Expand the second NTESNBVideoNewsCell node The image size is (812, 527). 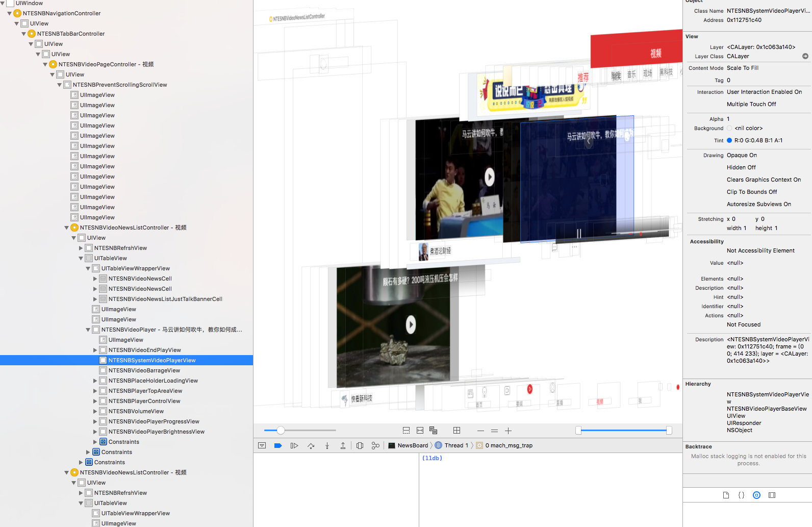pos(95,289)
